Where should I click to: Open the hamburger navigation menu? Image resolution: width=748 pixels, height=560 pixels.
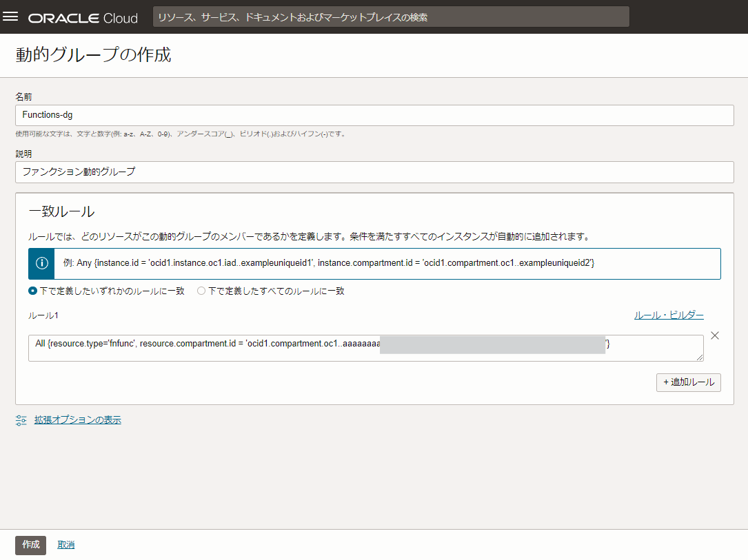click(10, 17)
